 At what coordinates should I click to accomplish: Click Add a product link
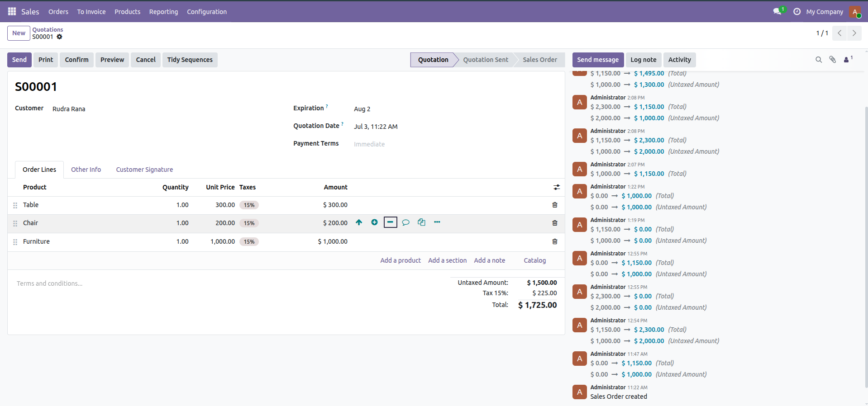(401, 260)
